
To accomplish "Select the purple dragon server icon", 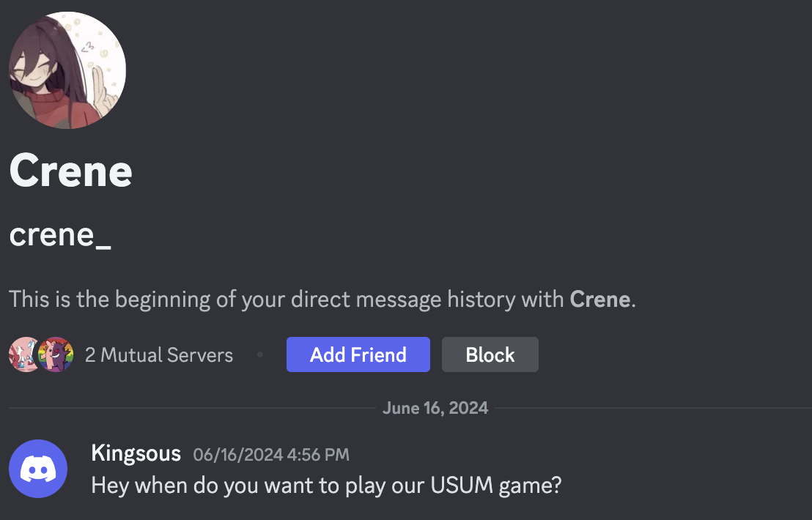I will 55,354.
